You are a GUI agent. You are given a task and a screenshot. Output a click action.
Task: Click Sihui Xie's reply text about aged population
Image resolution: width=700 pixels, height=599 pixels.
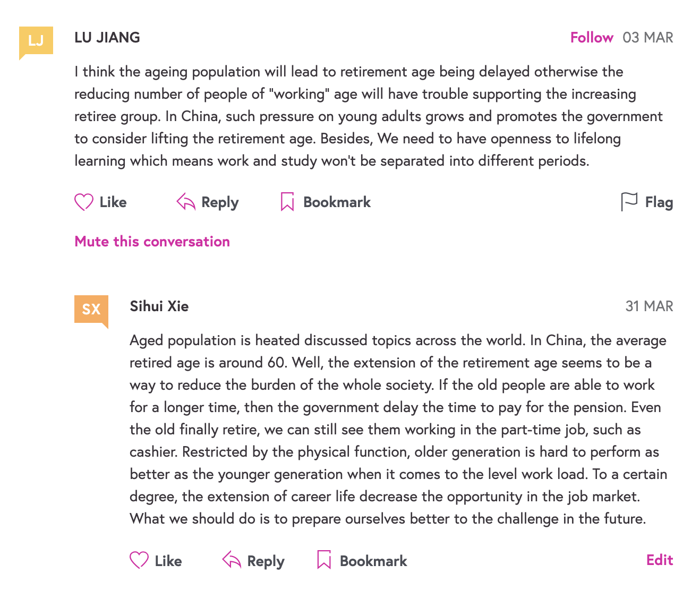[x=397, y=430]
